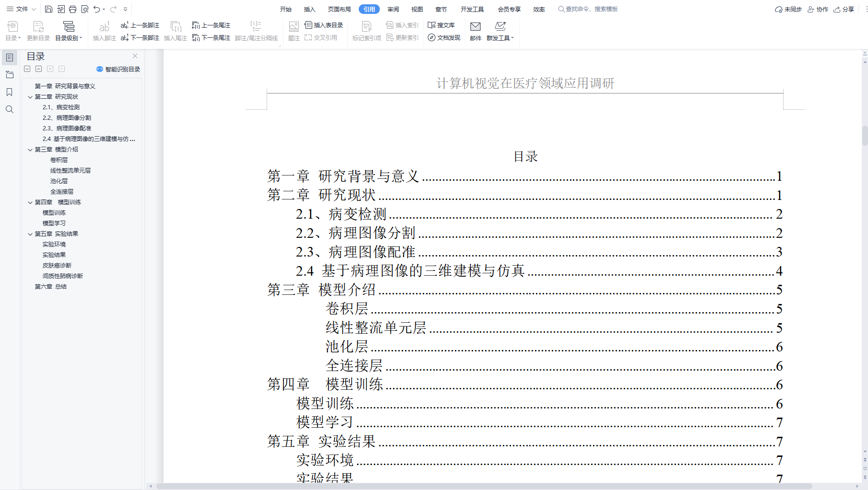Click 上一条脚注 previous footnote

[140, 25]
